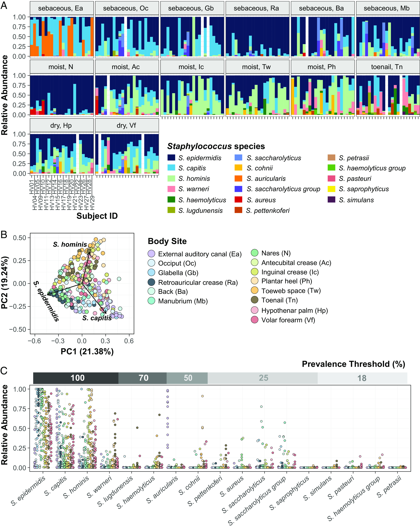Click the 'sebaceous, Ea' facet header
Viewport: 420px width, 528px height.
62,8
